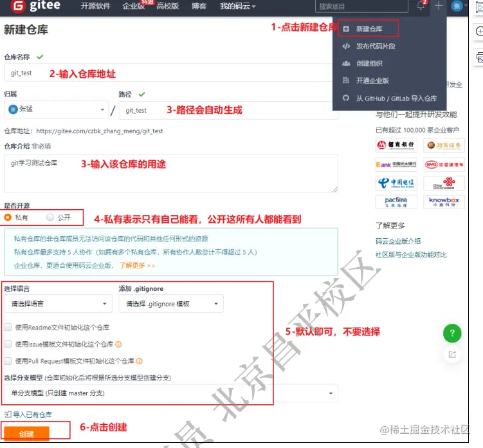Click the 路径 input field

point(228,110)
